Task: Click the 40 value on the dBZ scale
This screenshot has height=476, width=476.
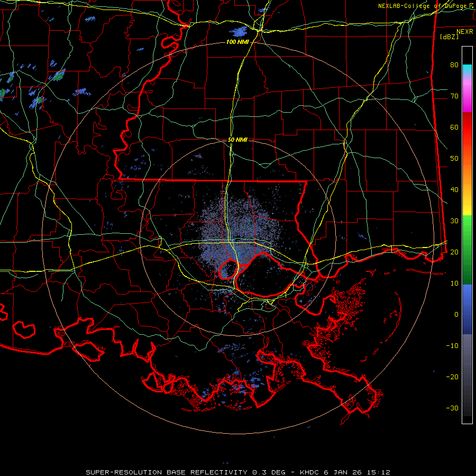Action: [454, 190]
